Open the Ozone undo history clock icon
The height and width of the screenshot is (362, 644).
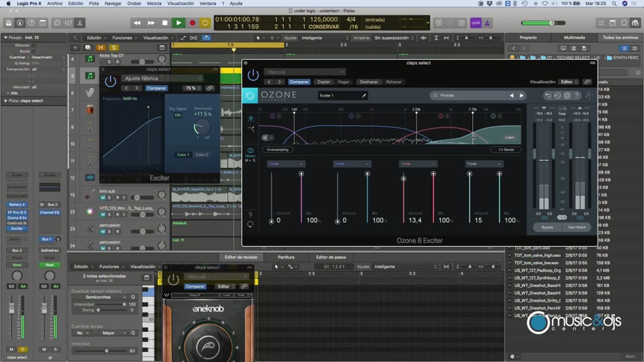[557, 96]
